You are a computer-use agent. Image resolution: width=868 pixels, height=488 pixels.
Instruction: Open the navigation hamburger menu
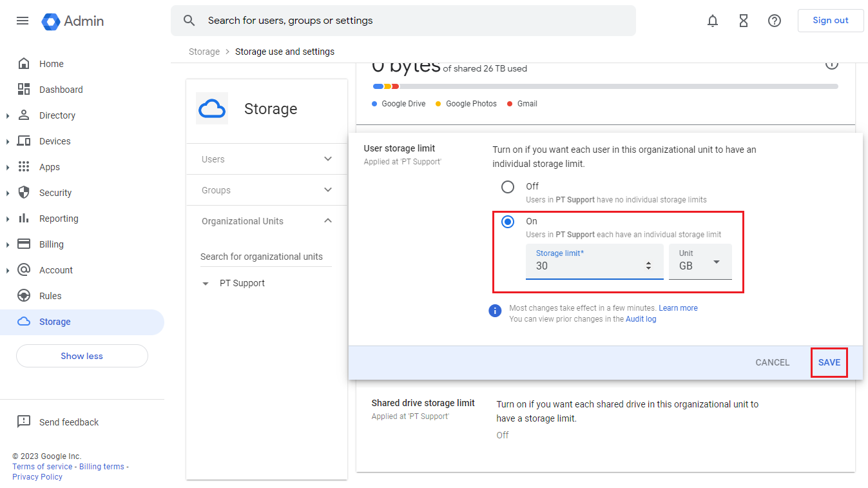[23, 21]
